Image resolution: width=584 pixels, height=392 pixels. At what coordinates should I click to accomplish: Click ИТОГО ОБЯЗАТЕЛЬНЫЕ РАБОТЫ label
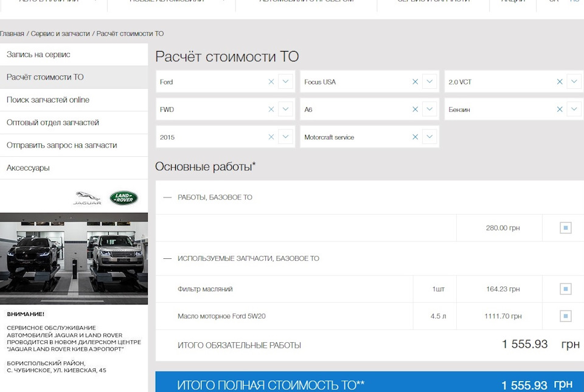pos(239,346)
